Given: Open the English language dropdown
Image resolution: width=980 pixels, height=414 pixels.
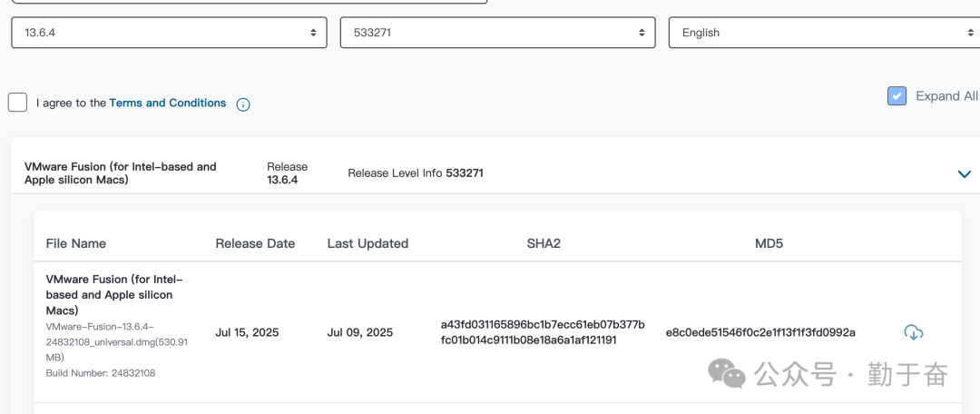Looking at the screenshot, I should (824, 33).
